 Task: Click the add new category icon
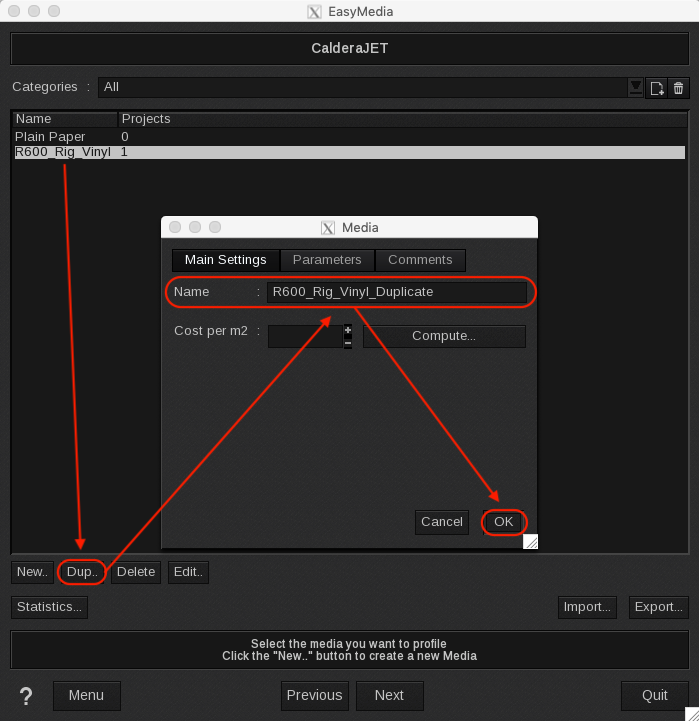pos(657,88)
